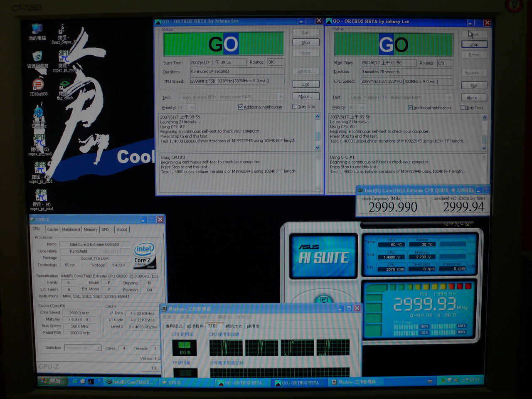532x399 pixels.
Task: Select the Start_Super_Pi desktop shortcut
Action: pyautogui.click(x=63, y=34)
